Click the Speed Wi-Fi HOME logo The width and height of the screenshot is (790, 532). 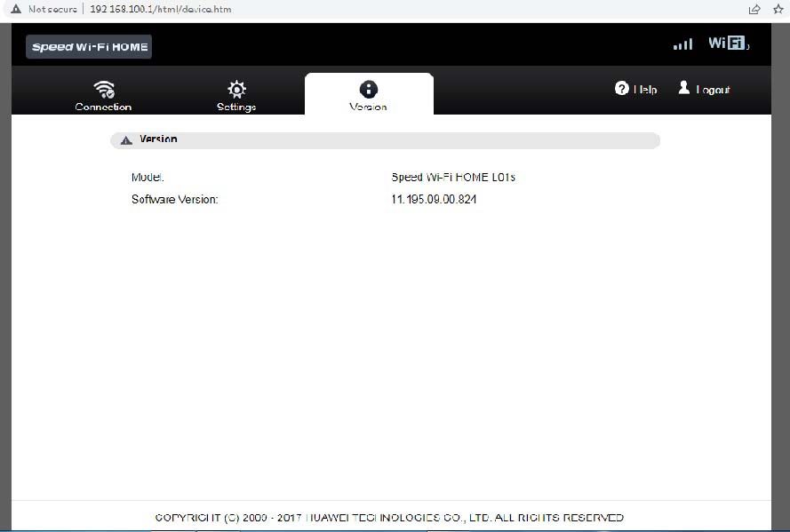[89, 47]
